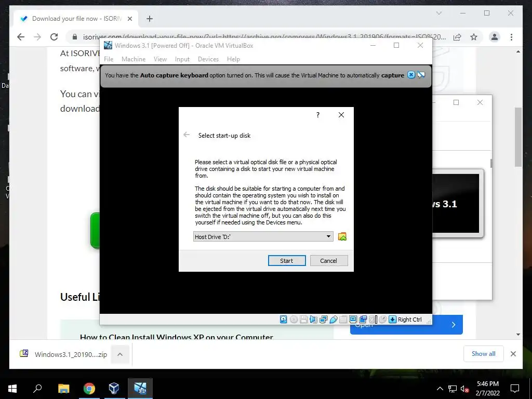Click the page scrollbar up arrow
The image size is (532, 399).
[x=518, y=51]
